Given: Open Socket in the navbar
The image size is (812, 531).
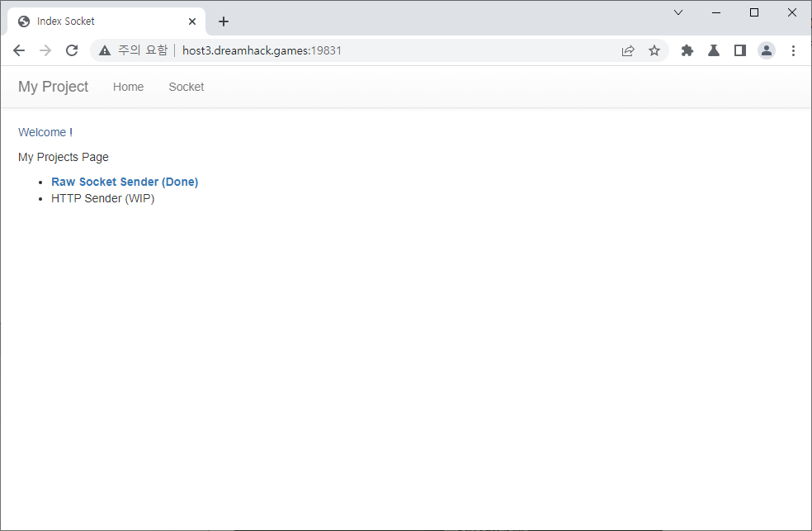Looking at the screenshot, I should click(x=186, y=87).
